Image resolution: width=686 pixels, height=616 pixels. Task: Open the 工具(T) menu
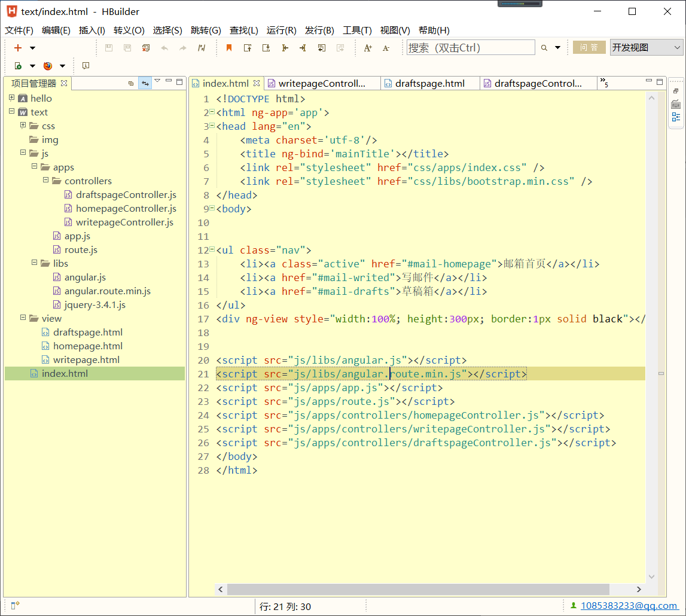[x=357, y=30]
